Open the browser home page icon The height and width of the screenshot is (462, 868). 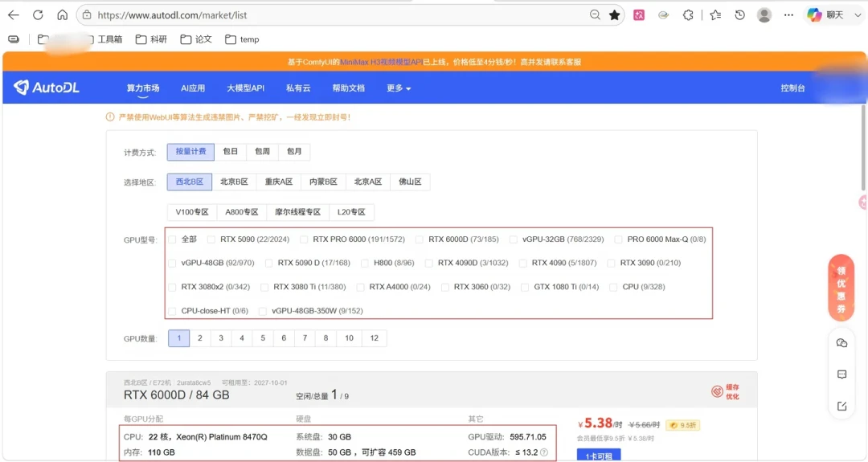click(x=63, y=15)
